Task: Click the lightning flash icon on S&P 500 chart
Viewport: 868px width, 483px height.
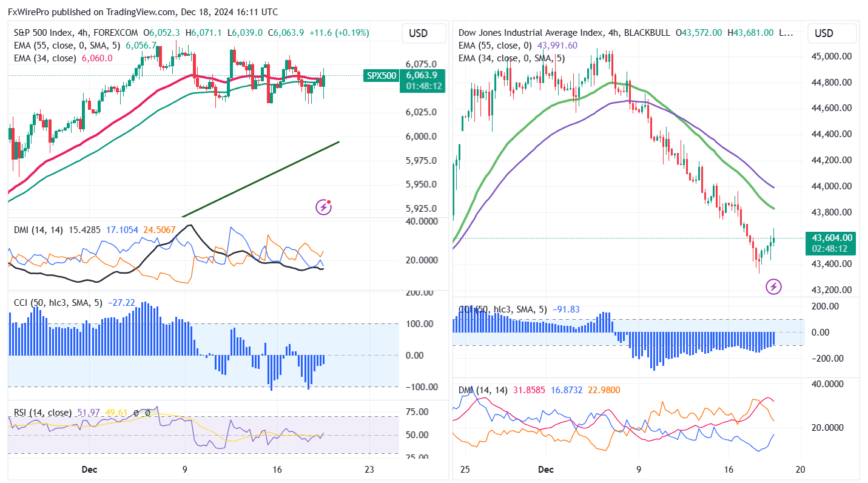Action: point(324,207)
